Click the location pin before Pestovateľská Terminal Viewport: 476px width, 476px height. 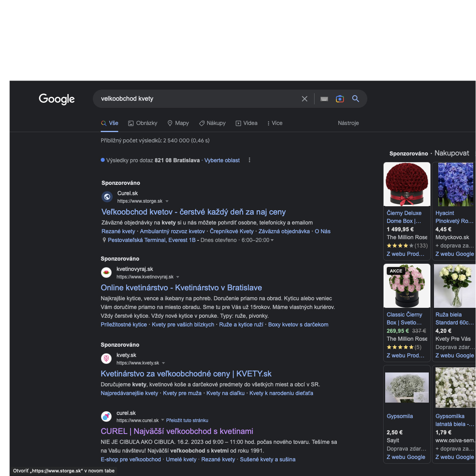(x=104, y=240)
